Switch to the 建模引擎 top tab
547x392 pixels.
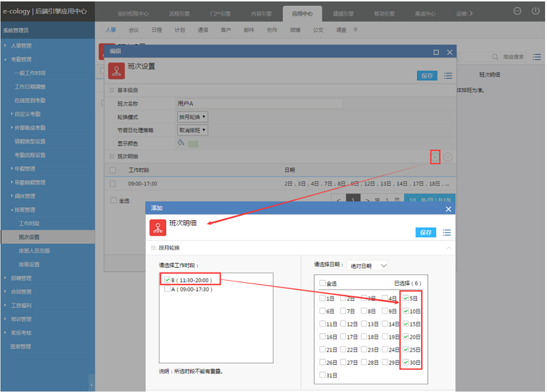tap(343, 14)
